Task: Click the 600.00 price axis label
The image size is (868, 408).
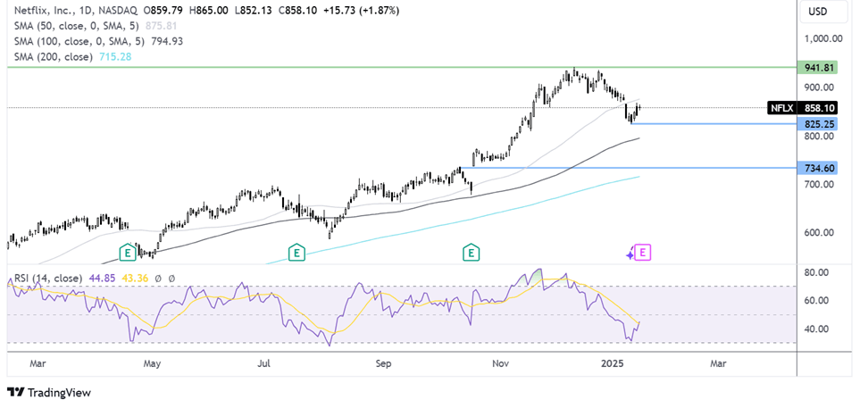Action: pos(818,232)
